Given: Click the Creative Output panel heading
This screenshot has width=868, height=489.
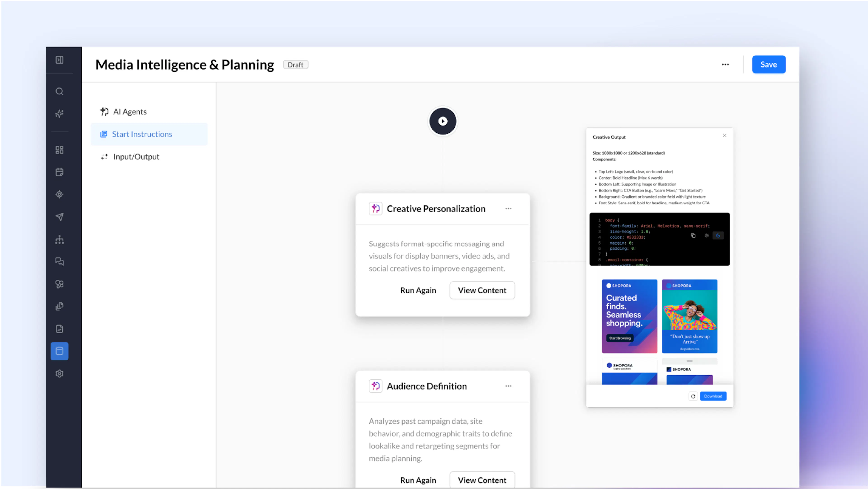Looking at the screenshot, I should pos(609,137).
